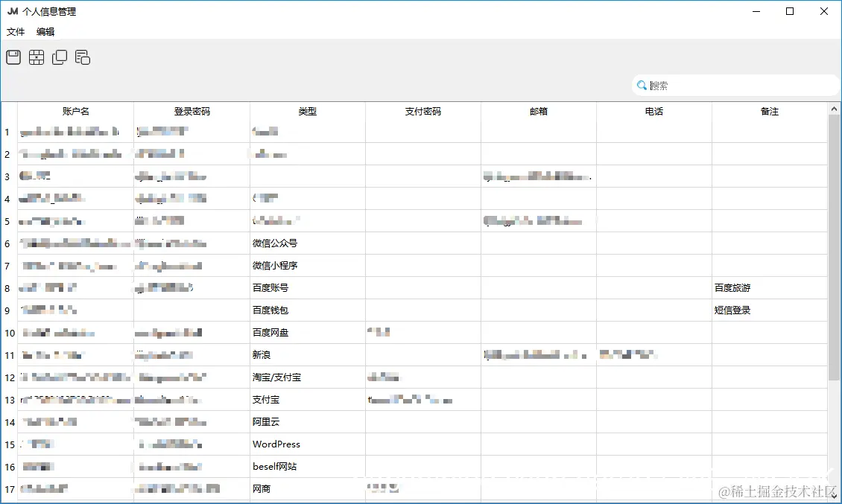The height and width of the screenshot is (504, 842).
Task: Click the scrollbar up arrow
Action: pos(834,109)
